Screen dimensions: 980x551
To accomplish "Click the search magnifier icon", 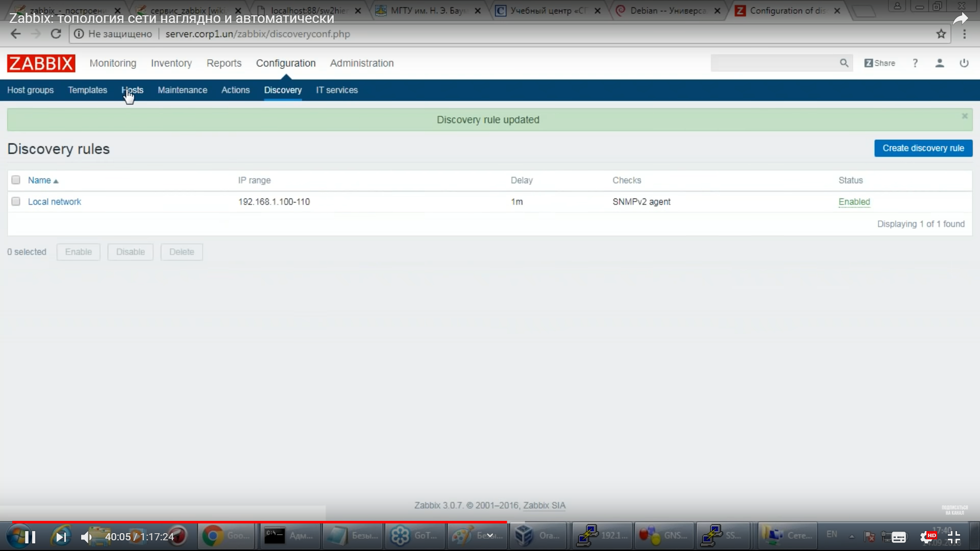I will click(x=844, y=63).
